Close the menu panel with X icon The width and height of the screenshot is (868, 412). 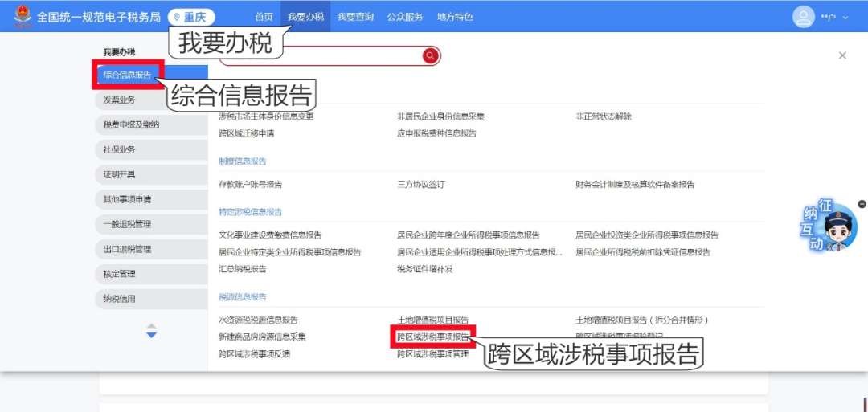point(842,55)
